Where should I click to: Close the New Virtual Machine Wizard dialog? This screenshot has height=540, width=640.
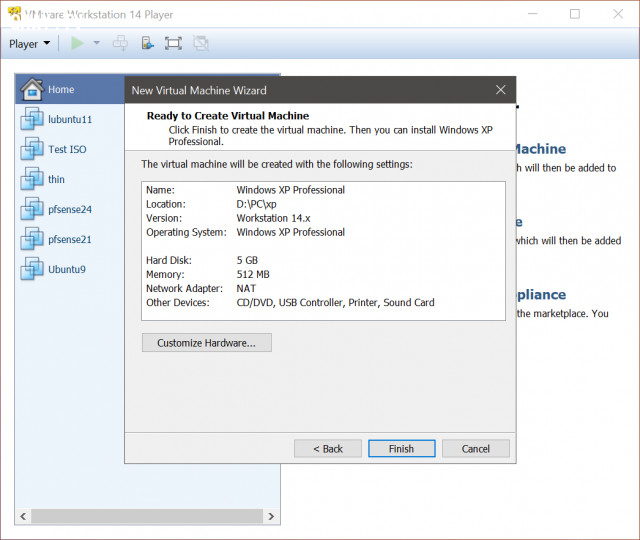tap(501, 90)
